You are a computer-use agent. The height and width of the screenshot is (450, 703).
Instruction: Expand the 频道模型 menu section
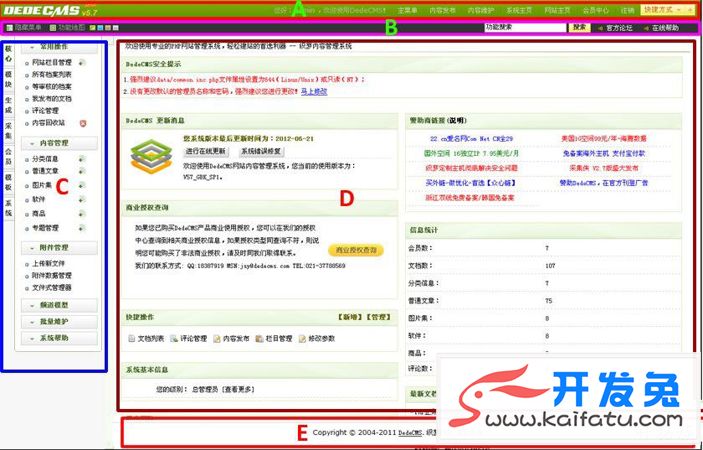coord(59,305)
